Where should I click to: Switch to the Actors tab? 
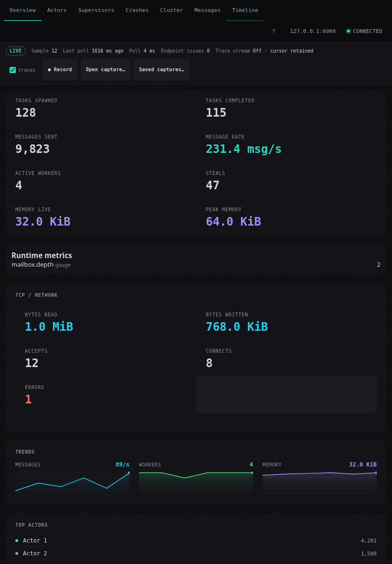(x=57, y=11)
